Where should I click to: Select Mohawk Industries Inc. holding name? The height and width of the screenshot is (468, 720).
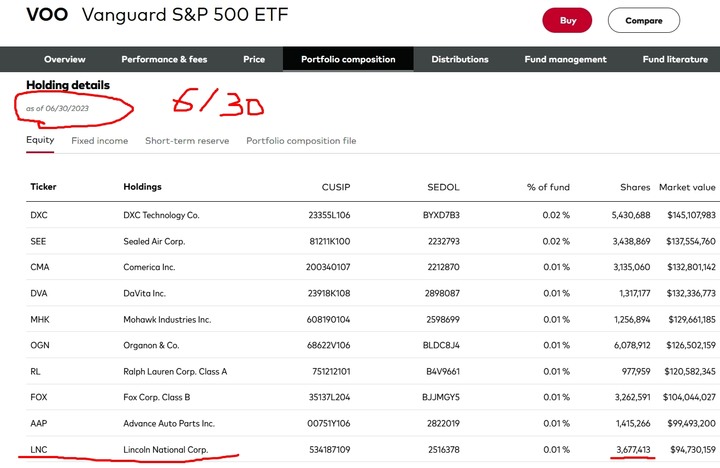pos(167,319)
